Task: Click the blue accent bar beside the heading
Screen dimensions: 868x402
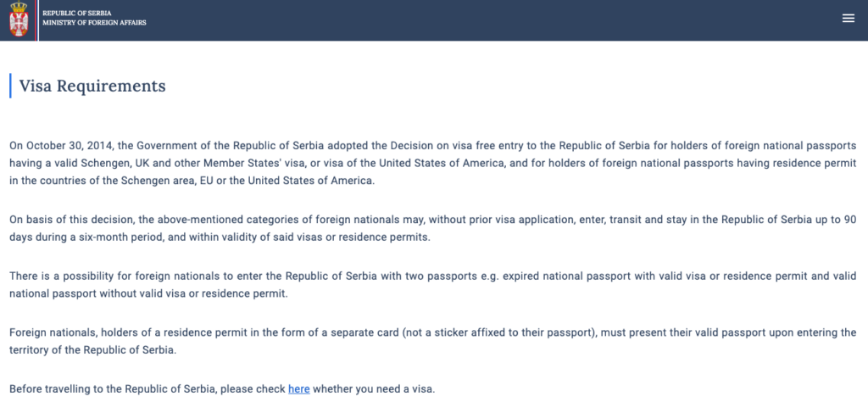Action: (10, 86)
